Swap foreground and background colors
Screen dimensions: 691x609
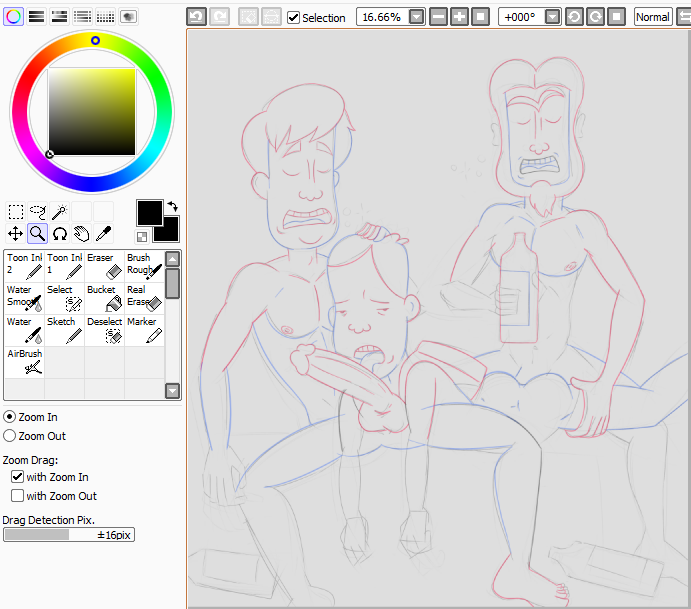point(172,206)
